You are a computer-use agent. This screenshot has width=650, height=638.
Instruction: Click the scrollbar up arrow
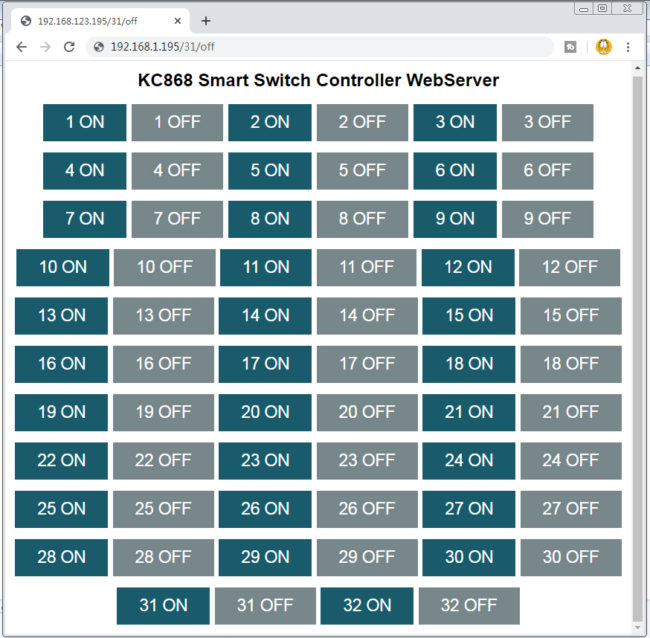638,68
